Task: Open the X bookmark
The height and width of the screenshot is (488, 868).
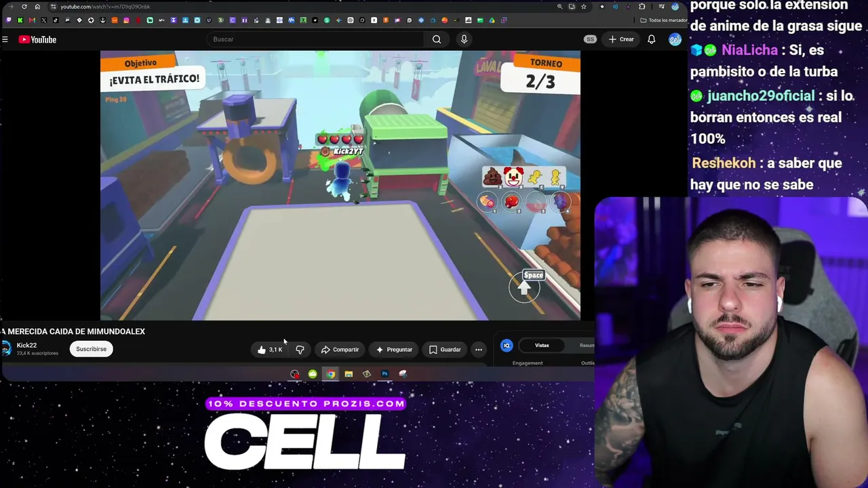Action: coord(43,20)
